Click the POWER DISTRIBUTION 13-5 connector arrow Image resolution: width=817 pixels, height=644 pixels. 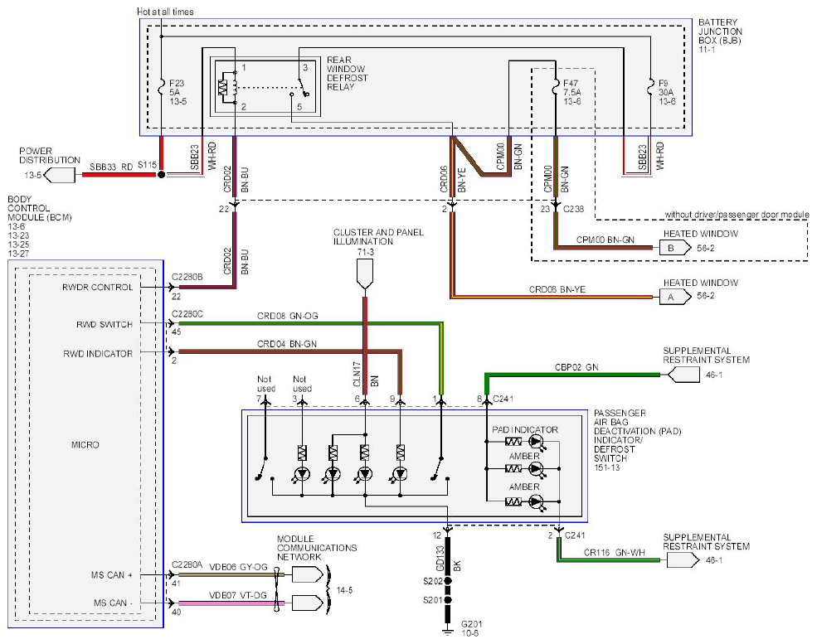click(59, 176)
